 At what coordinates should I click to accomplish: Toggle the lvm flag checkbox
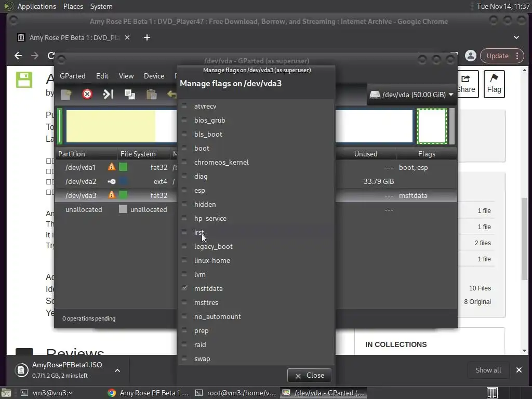point(184,274)
